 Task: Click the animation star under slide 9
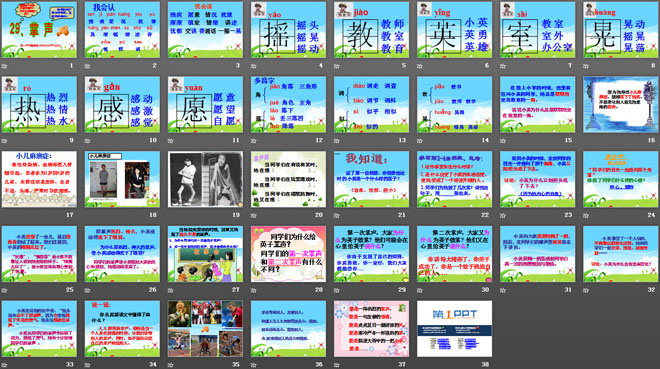[4, 141]
